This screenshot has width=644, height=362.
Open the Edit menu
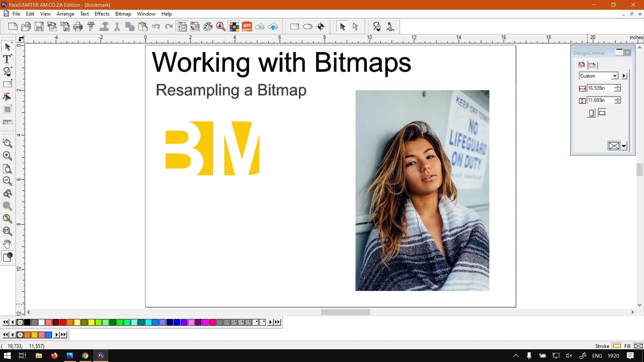pos(30,14)
